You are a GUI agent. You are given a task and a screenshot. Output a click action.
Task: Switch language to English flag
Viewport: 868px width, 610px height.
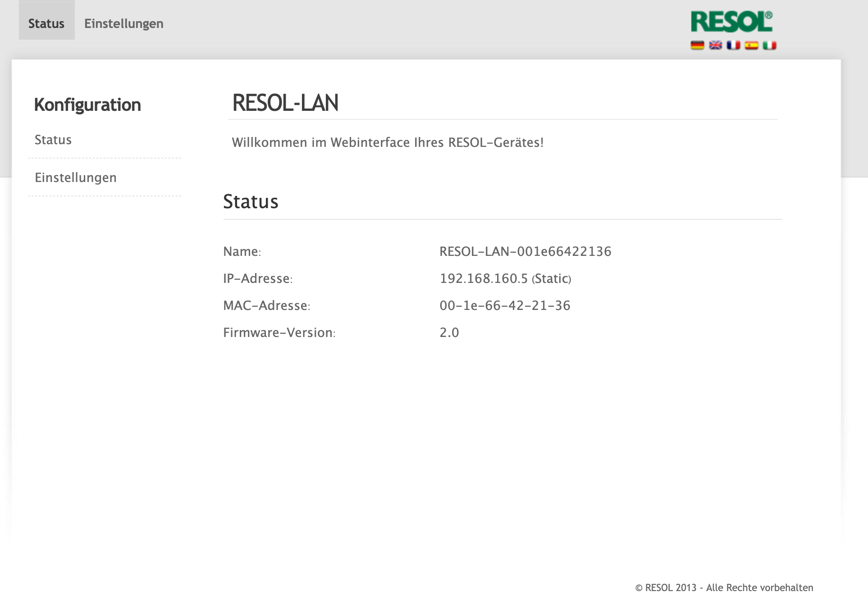point(715,45)
